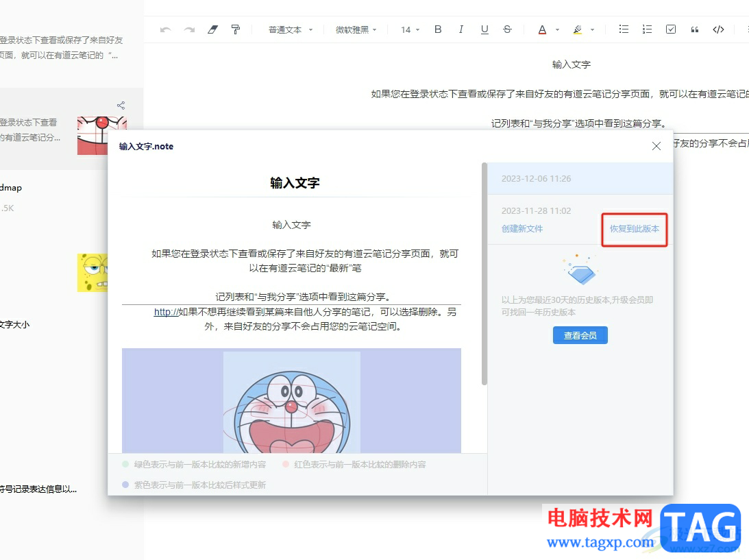Click the preview pane vertical scrollbar
Image resolution: width=749 pixels, height=560 pixels.
484,273
